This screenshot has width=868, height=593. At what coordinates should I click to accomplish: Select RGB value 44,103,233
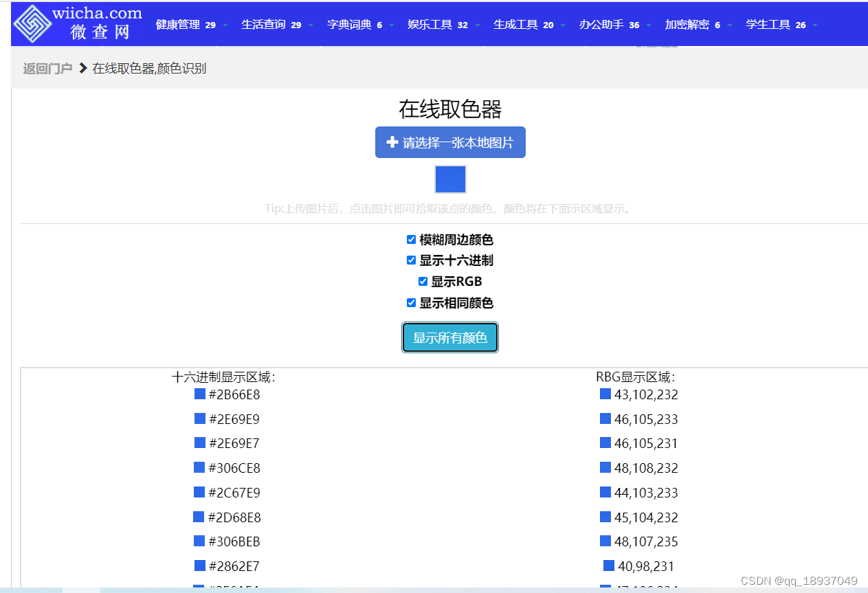(646, 493)
